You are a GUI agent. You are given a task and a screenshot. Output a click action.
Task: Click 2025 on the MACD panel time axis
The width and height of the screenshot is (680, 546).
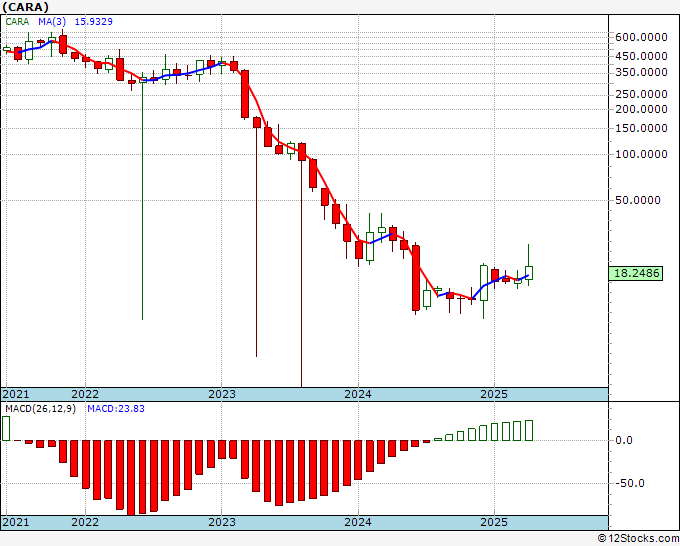pos(494,522)
